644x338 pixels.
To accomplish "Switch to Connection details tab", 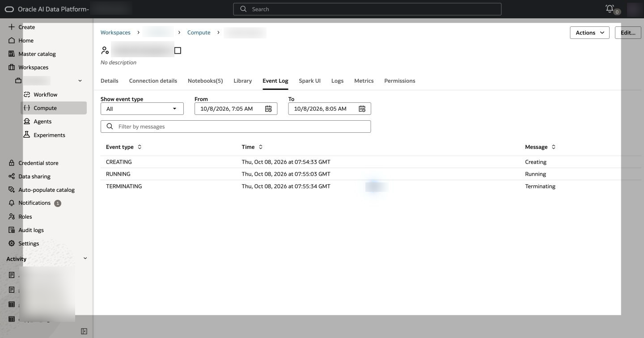I will coord(153,81).
